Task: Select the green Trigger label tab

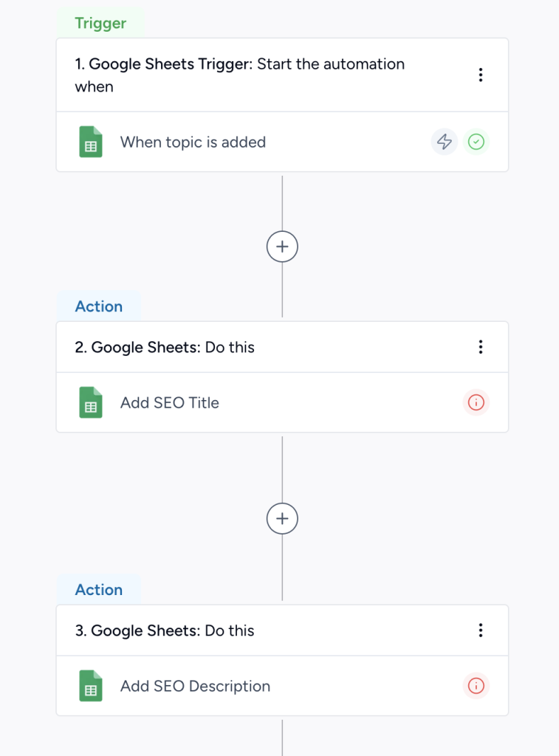Action: coord(100,24)
